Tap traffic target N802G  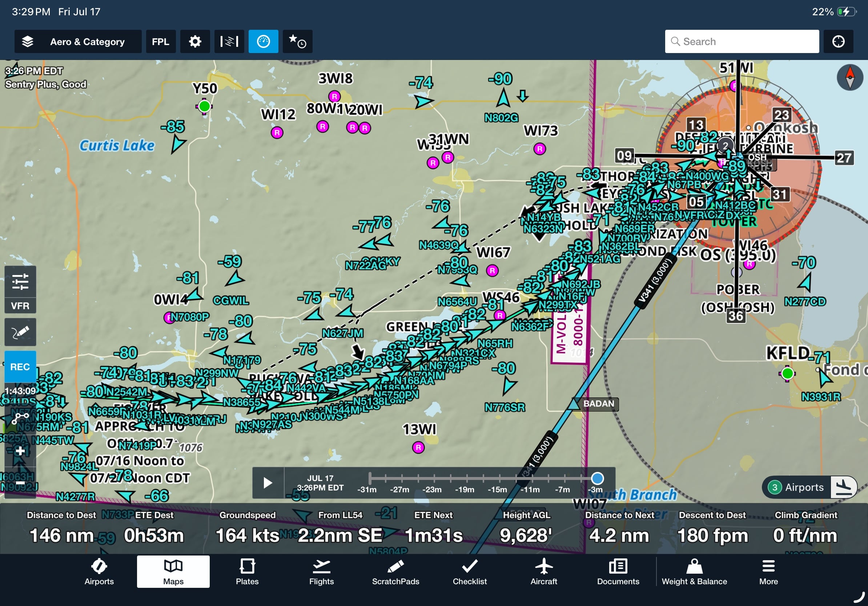tap(503, 97)
